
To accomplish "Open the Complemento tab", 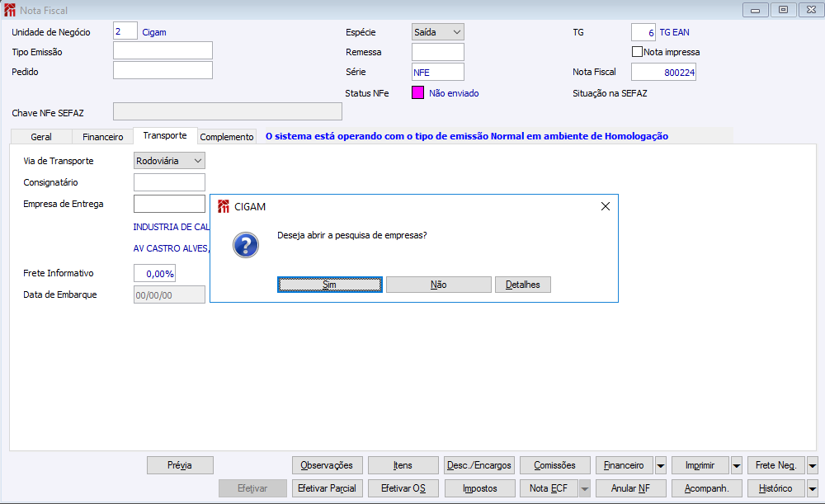I will click(x=227, y=137).
